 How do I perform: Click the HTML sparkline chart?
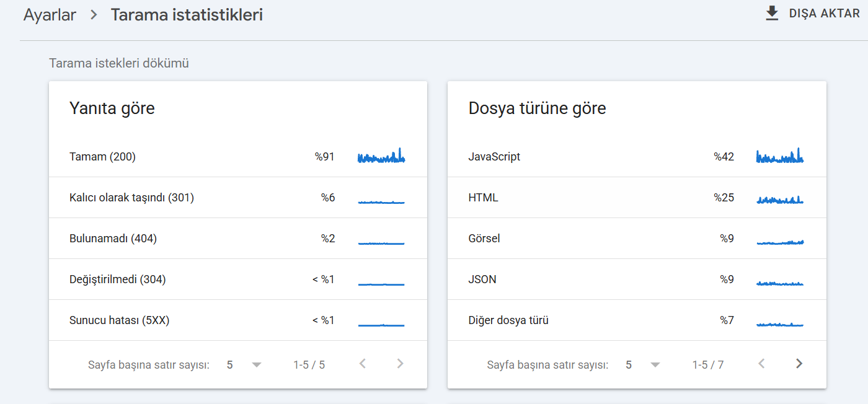click(x=780, y=200)
